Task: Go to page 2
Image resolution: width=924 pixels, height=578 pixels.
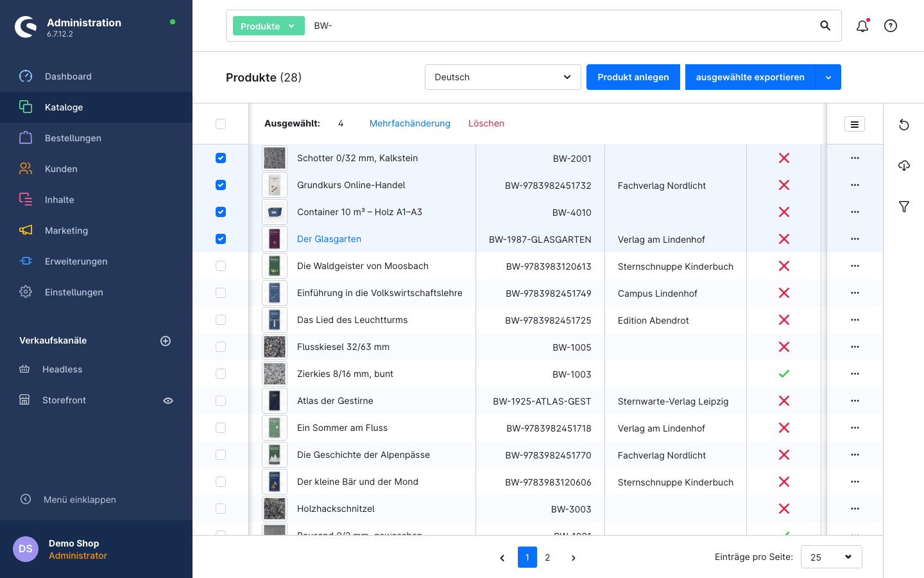Action: coord(547,557)
